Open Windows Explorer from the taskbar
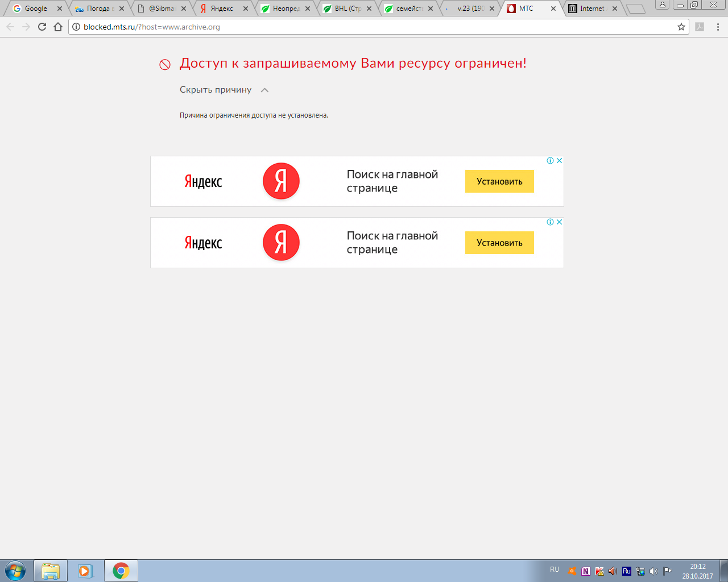This screenshot has height=582, width=728. 51,571
